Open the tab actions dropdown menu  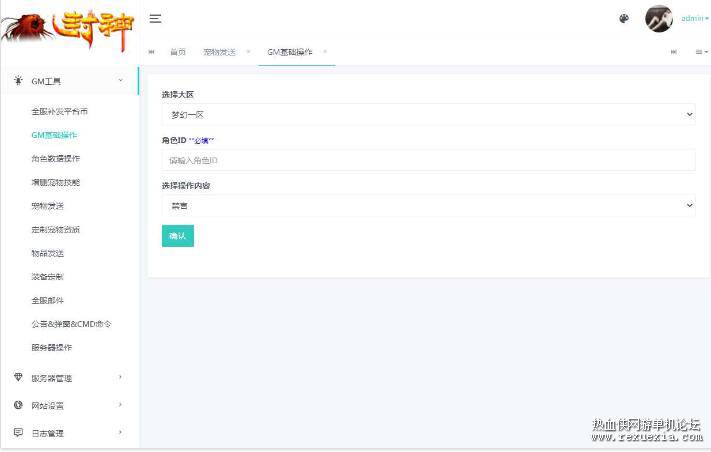tap(701, 52)
